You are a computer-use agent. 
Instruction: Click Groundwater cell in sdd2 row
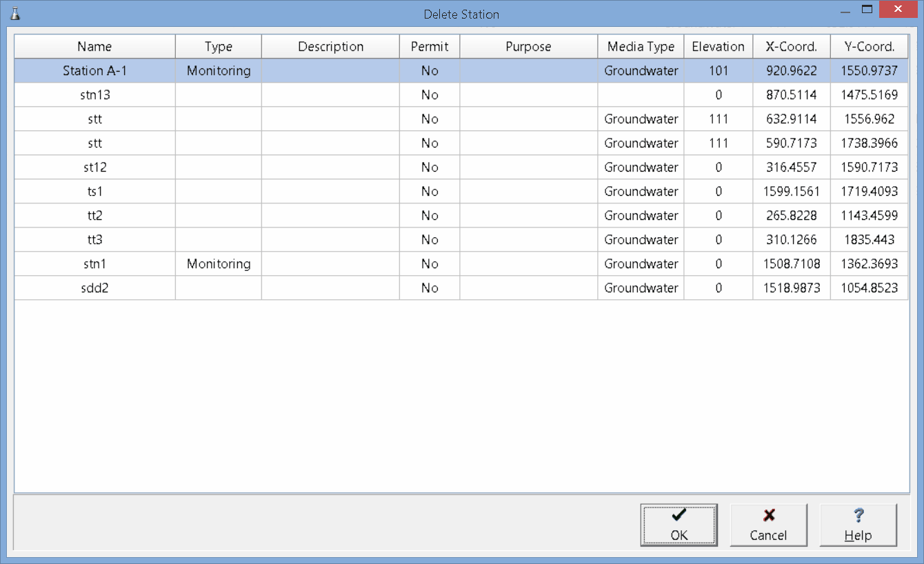coord(641,288)
